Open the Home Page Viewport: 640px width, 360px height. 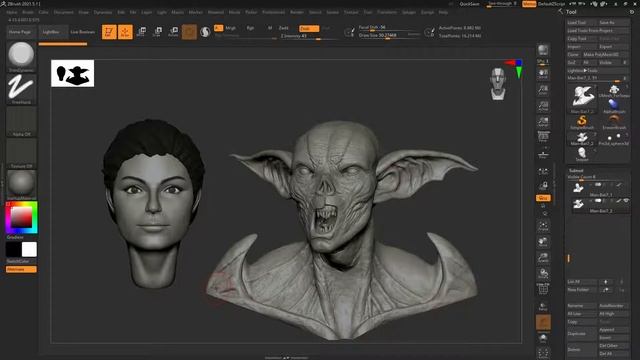coord(20,32)
